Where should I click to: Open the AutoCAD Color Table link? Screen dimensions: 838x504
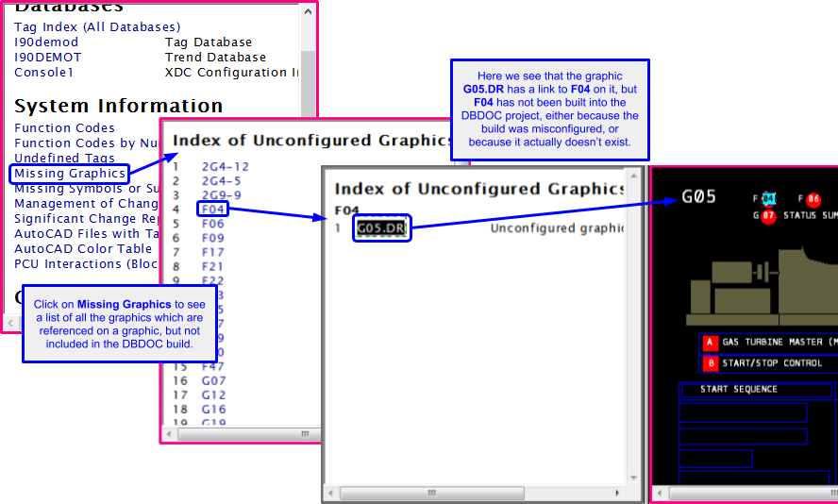click(83, 249)
